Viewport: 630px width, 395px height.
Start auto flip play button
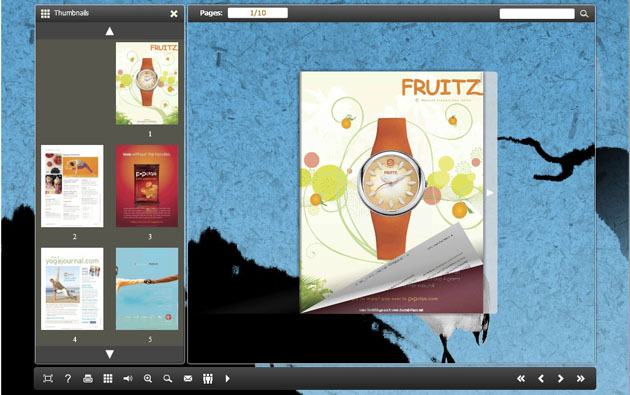point(227,379)
